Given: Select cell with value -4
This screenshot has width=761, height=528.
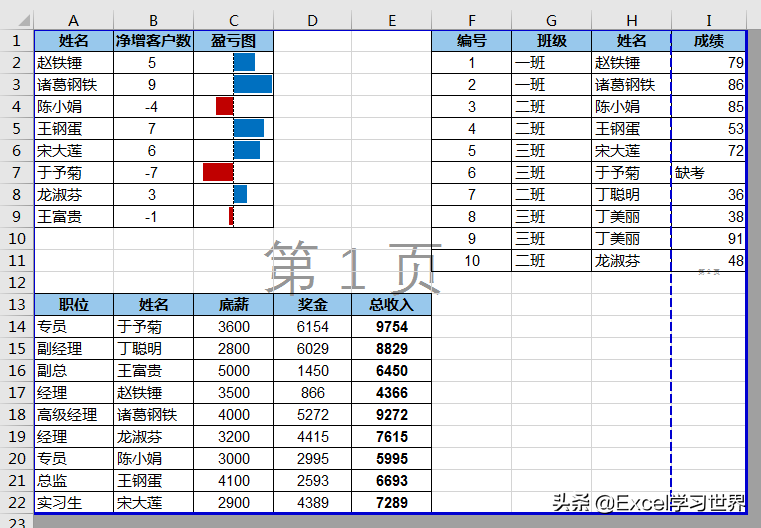Looking at the screenshot, I should tap(153, 107).
